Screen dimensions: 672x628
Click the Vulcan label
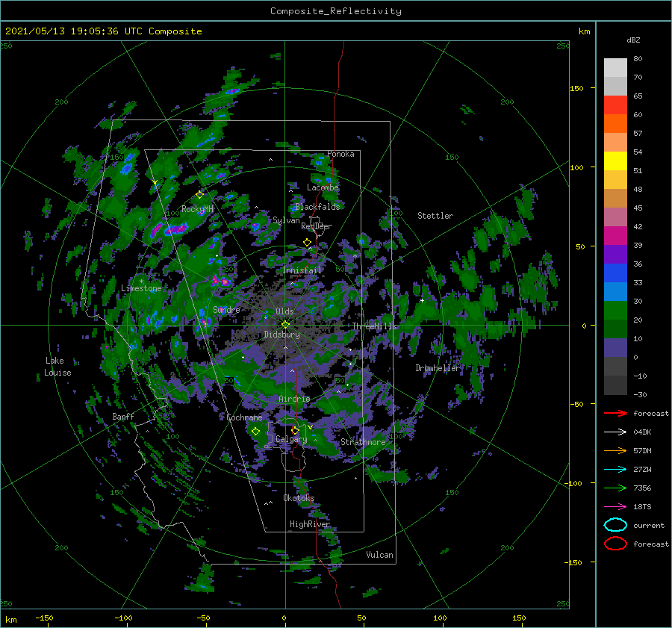pos(380,555)
